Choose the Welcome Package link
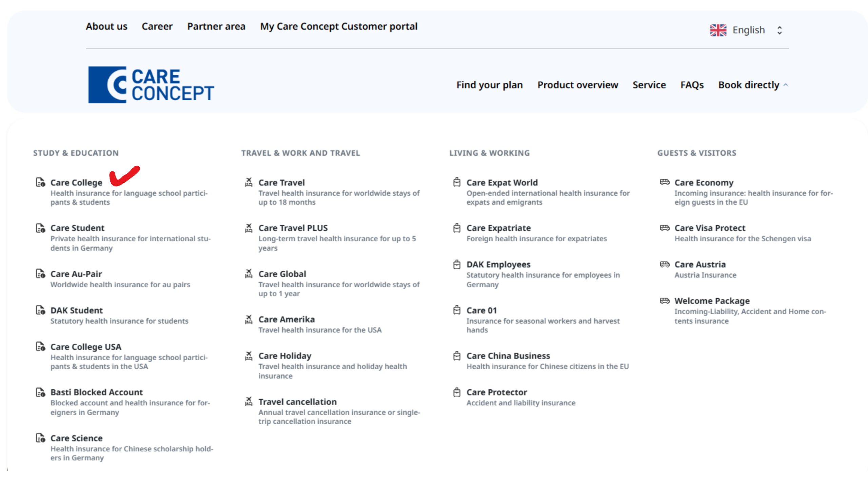The image size is (868, 488). click(712, 301)
